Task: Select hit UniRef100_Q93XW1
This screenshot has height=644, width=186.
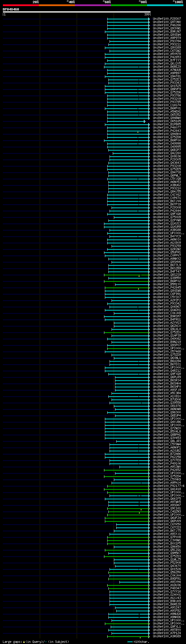Action: 167,28
